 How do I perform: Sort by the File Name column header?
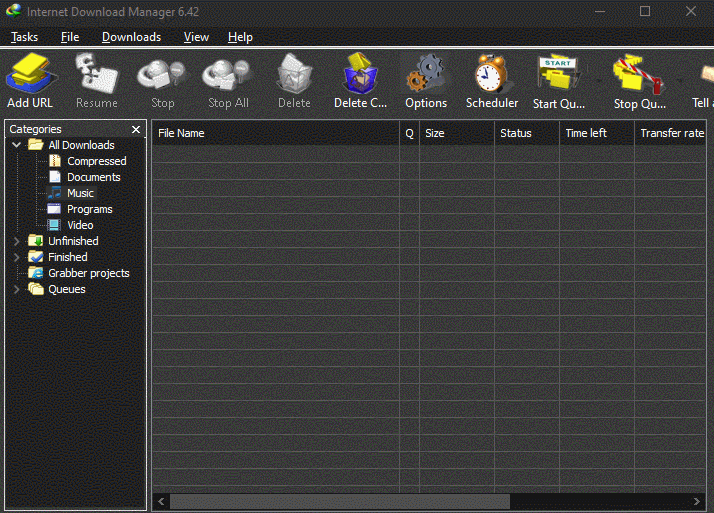tap(275, 133)
